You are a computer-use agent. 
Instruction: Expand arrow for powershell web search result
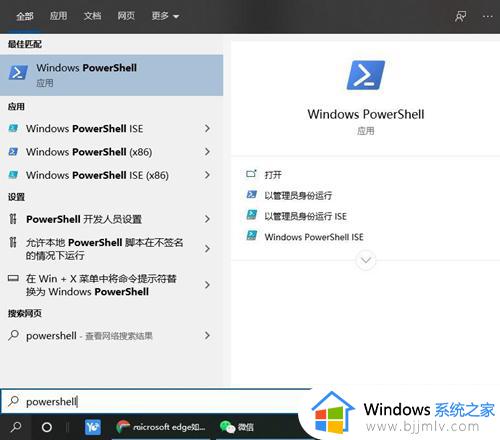[207, 335]
